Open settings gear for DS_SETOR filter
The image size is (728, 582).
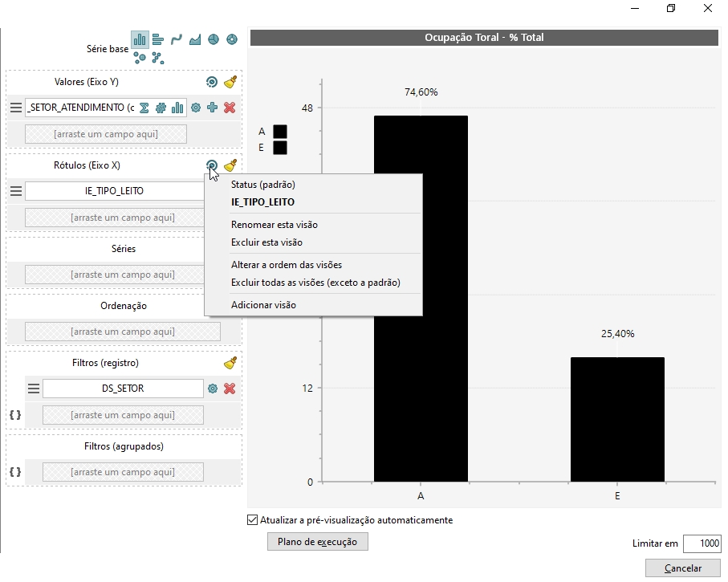click(213, 389)
